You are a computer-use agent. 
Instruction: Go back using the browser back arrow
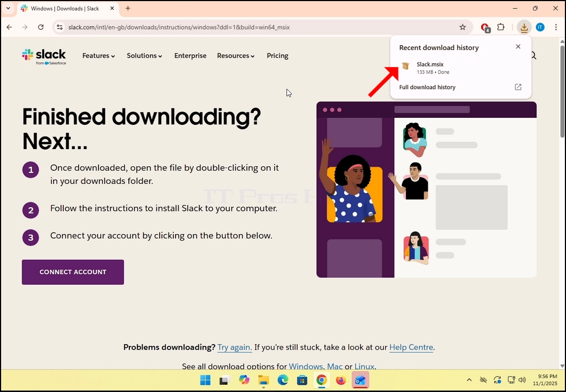pyautogui.click(x=9, y=27)
